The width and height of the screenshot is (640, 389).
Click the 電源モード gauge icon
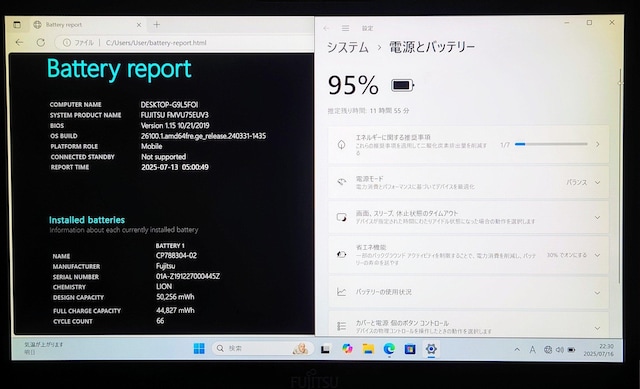[x=342, y=182]
